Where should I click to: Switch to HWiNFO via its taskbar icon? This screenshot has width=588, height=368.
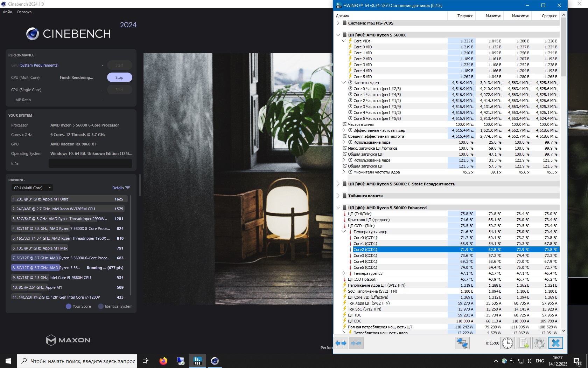coord(197,361)
